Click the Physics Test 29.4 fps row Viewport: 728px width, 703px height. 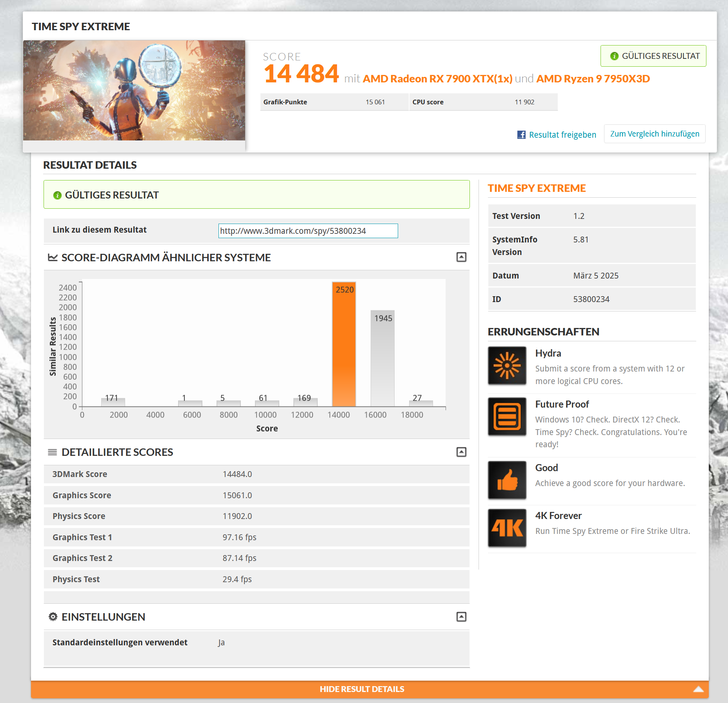257,579
